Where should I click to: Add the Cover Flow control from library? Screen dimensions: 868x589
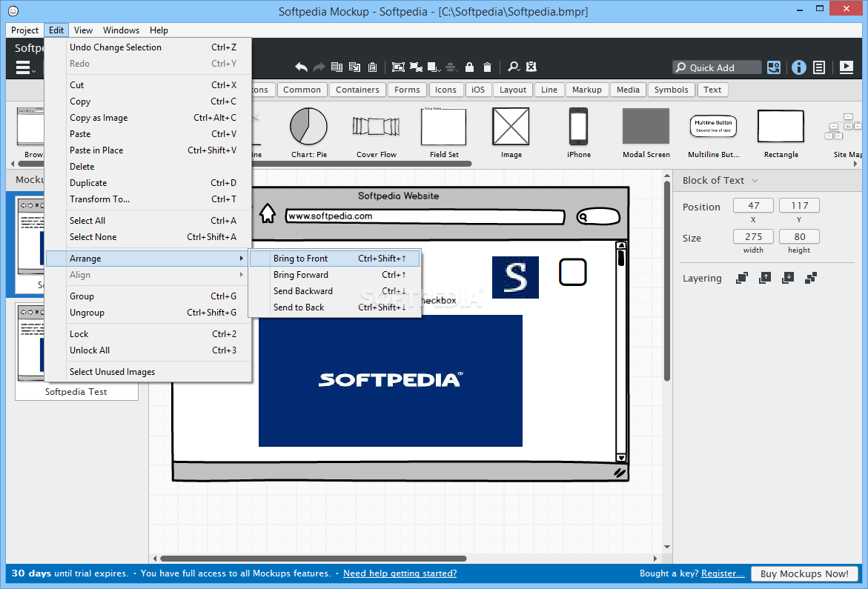click(x=377, y=133)
